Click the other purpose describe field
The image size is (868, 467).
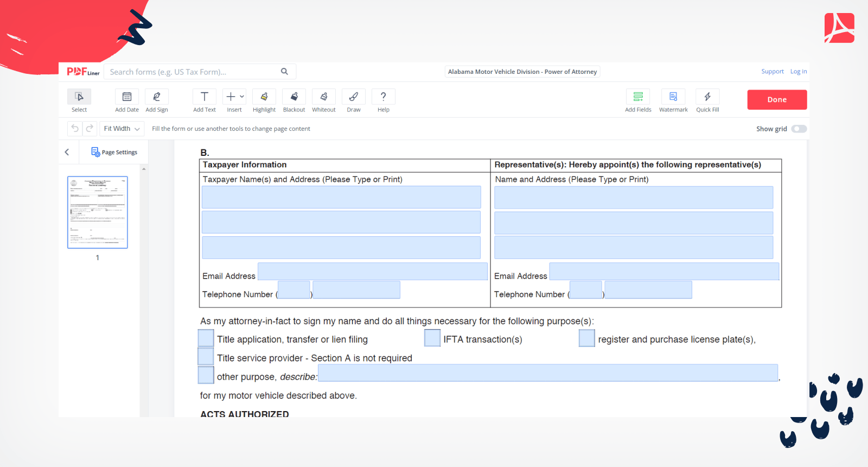(x=548, y=373)
